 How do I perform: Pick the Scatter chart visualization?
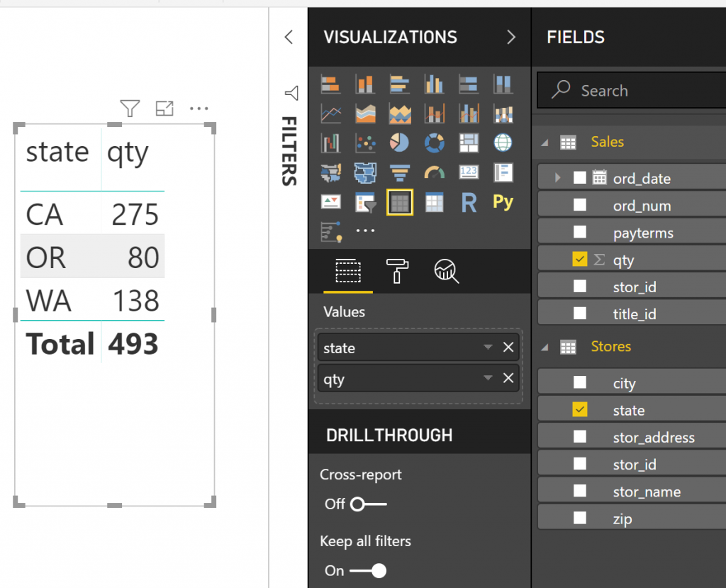(365, 143)
